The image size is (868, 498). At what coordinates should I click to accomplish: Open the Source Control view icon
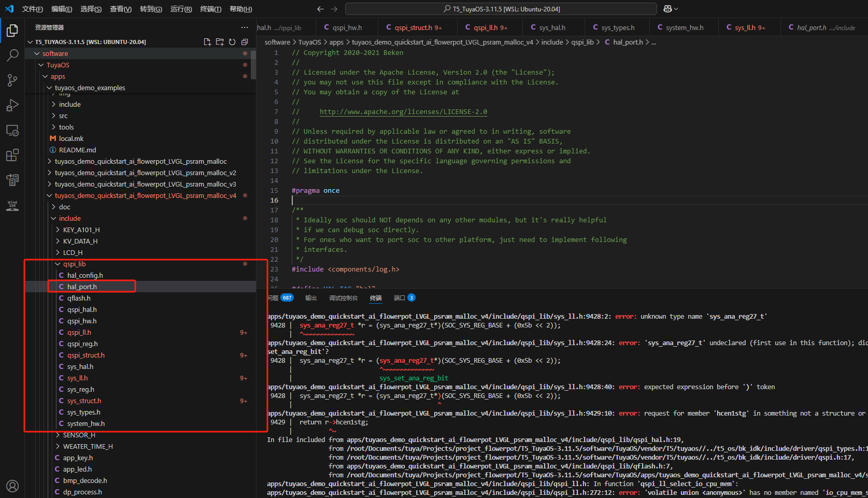click(x=12, y=80)
